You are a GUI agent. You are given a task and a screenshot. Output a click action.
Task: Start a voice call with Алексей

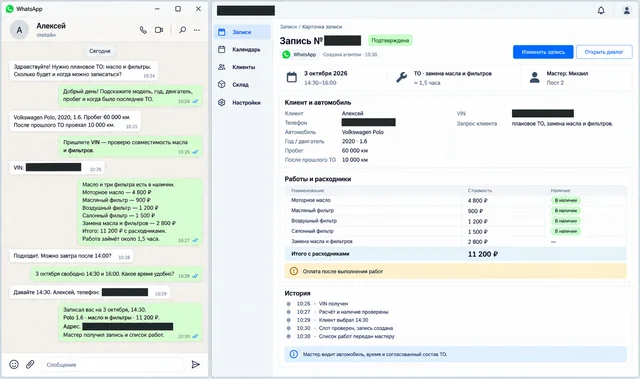point(143,30)
